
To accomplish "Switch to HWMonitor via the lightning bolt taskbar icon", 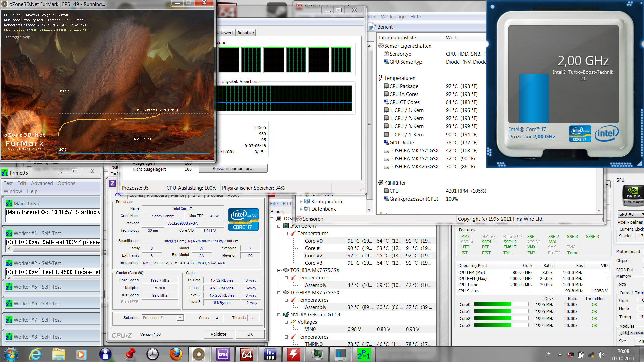I will pyautogui.click(x=294, y=354).
